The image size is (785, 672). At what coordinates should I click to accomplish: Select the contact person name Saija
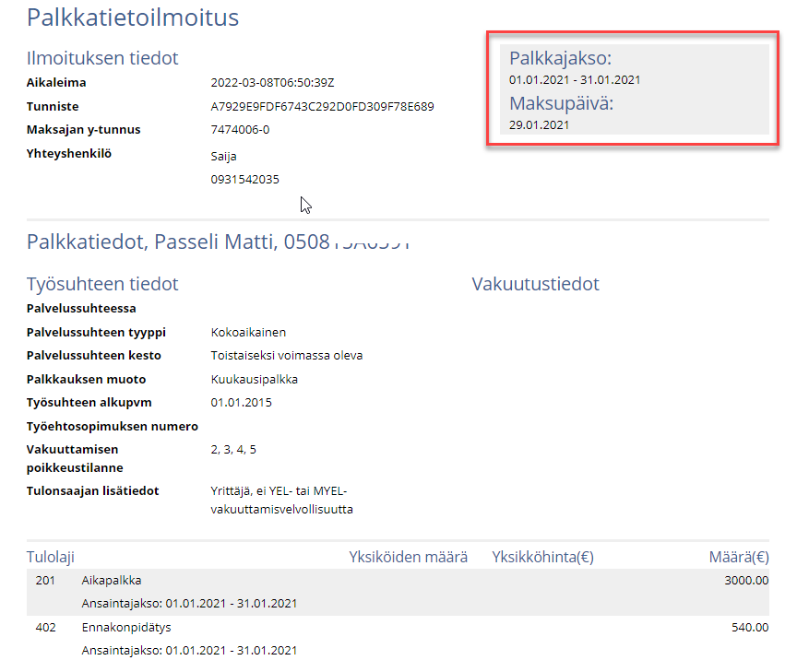[222, 154]
